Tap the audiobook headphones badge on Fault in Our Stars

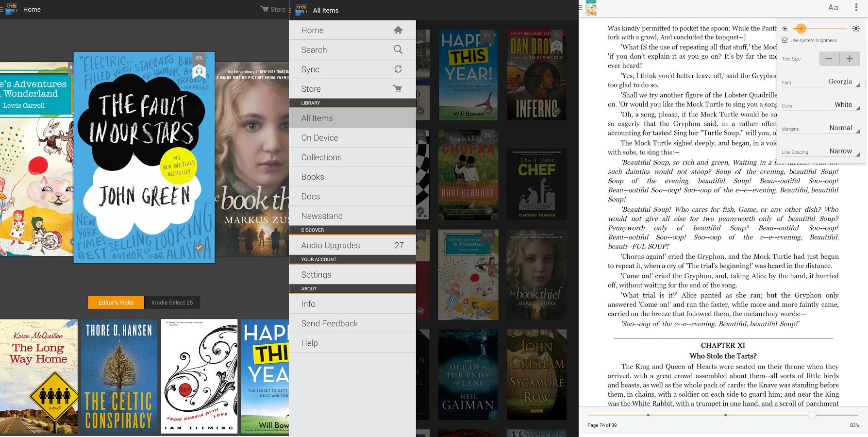click(199, 72)
